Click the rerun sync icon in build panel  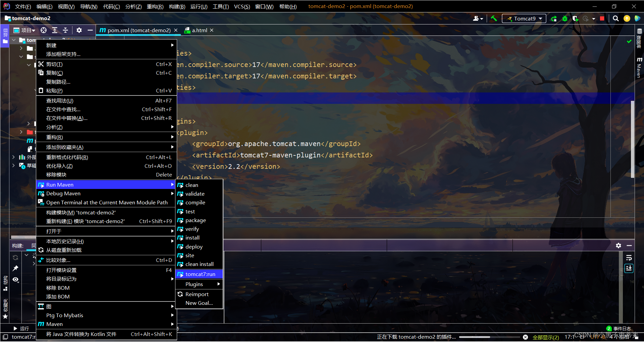point(15,258)
